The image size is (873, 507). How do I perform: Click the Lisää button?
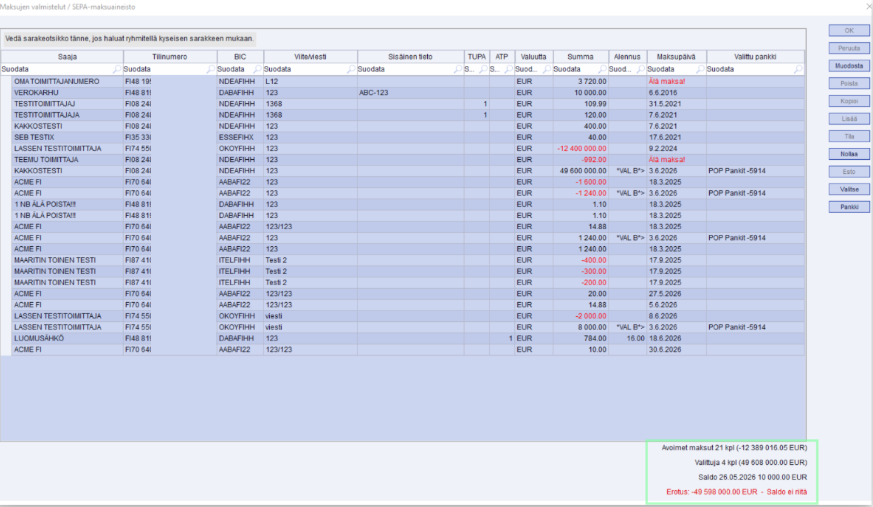click(x=849, y=119)
